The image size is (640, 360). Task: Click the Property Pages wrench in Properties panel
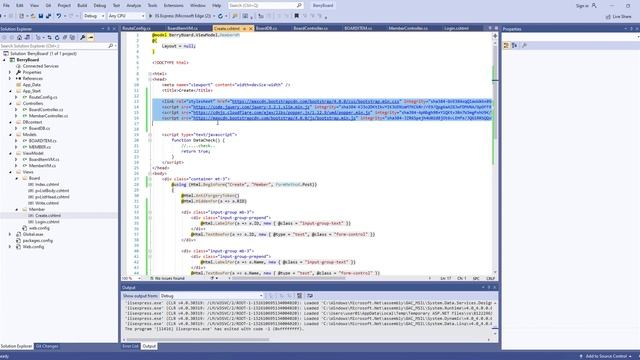(x=524, y=45)
